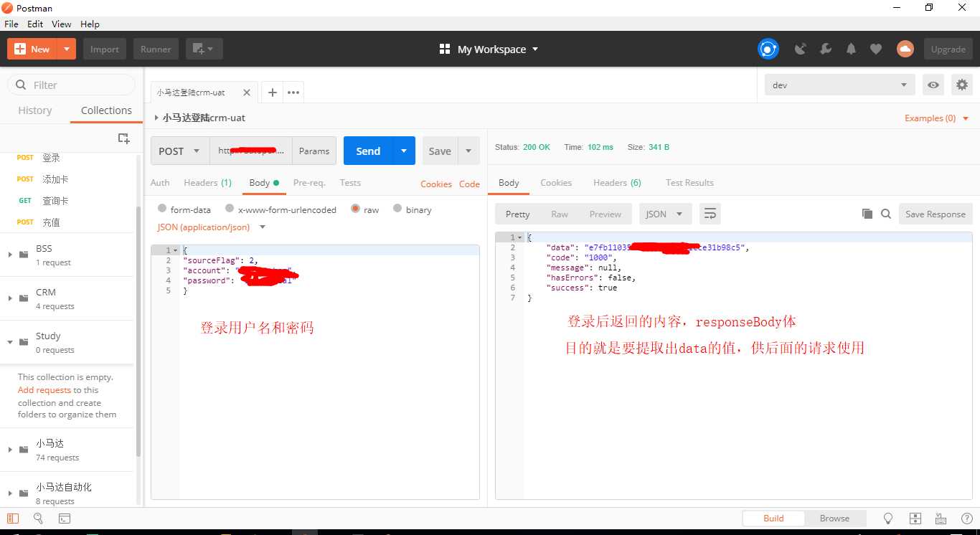Open the File menu
Image resolution: width=980 pixels, height=535 pixels.
click(x=11, y=24)
